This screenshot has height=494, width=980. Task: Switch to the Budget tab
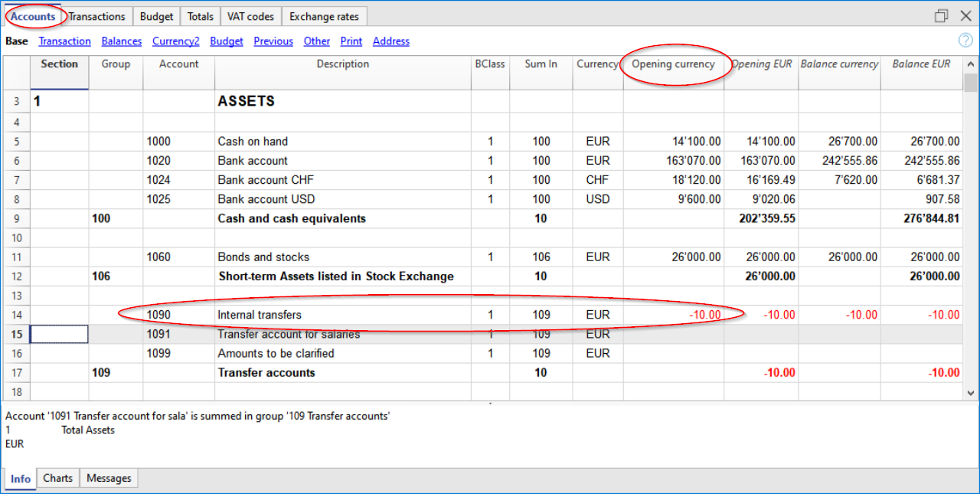(x=156, y=16)
